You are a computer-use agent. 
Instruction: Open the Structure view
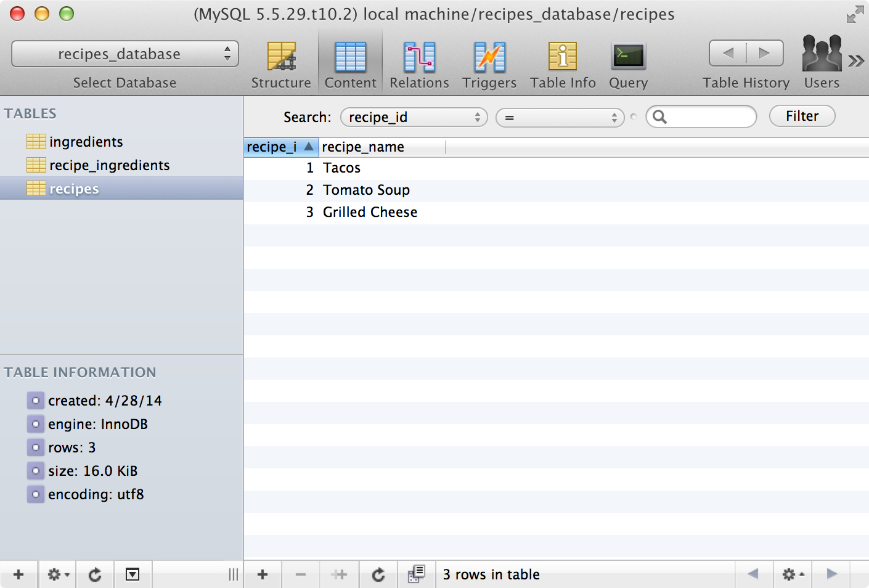point(281,65)
